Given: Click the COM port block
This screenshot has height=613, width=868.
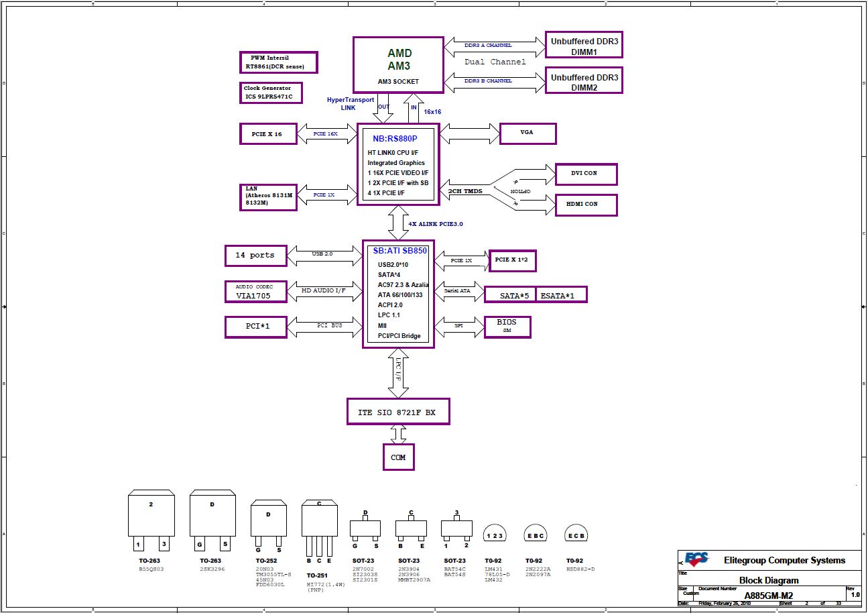Looking at the screenshot, I should pyautogui.click(x=398, y=457).
